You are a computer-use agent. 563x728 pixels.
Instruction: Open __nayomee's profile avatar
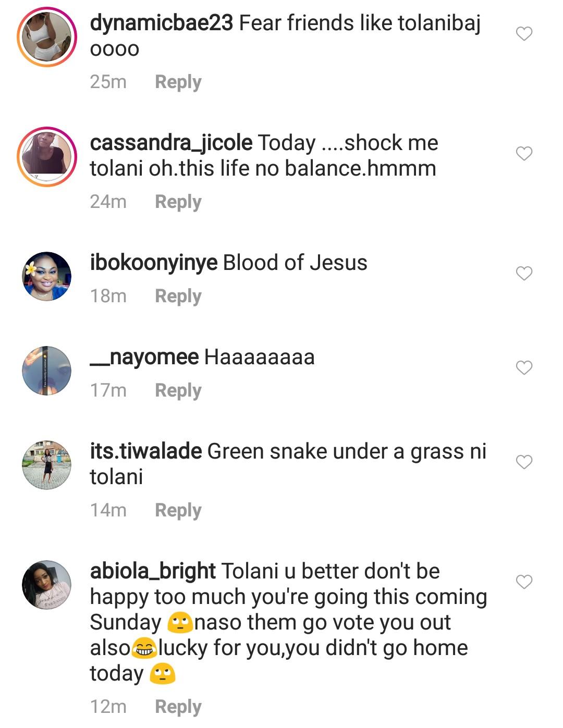(47, 371)
